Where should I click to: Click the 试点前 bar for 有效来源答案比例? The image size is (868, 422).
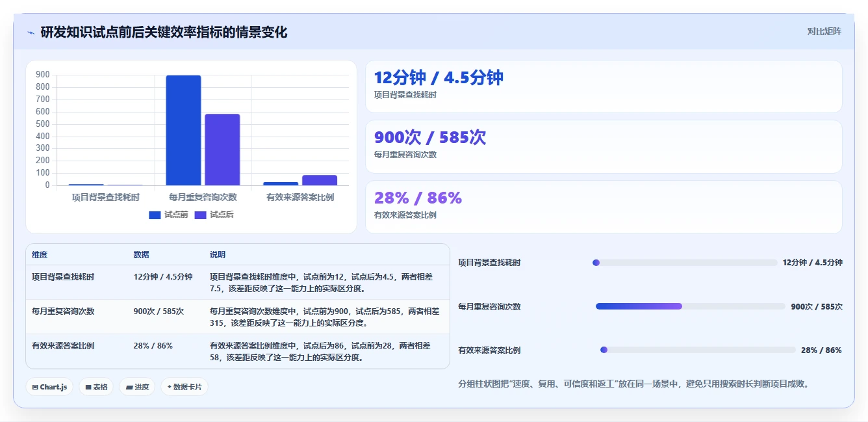coord(281,184)
